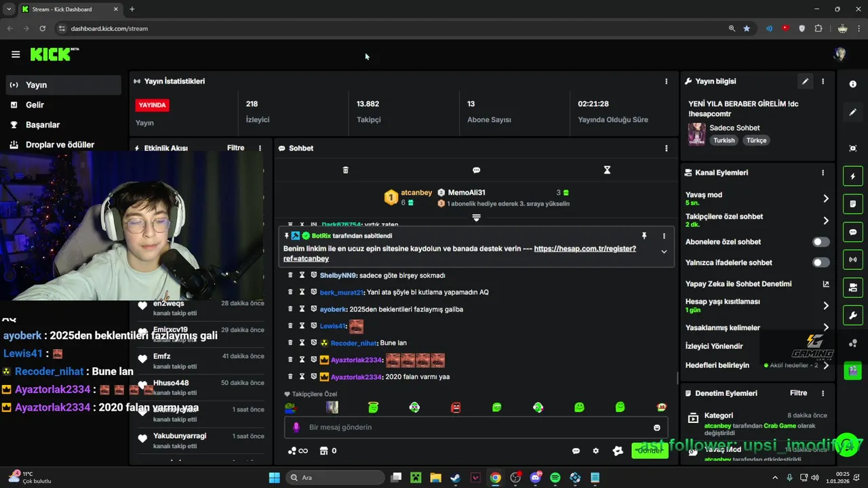Screen dimensions: 868x488
Task: Open Filtre in Denetim Eylemleri panel
Action: [x=798, y=393]
